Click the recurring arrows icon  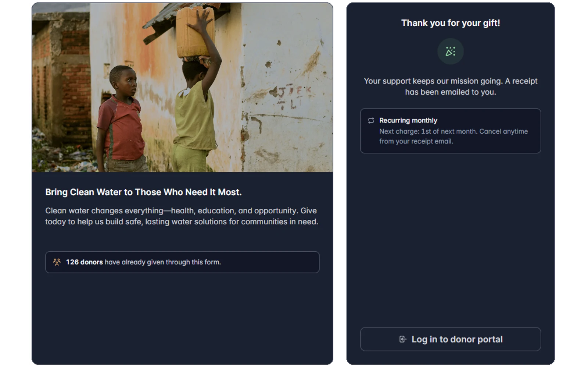[x=371, y=120]
